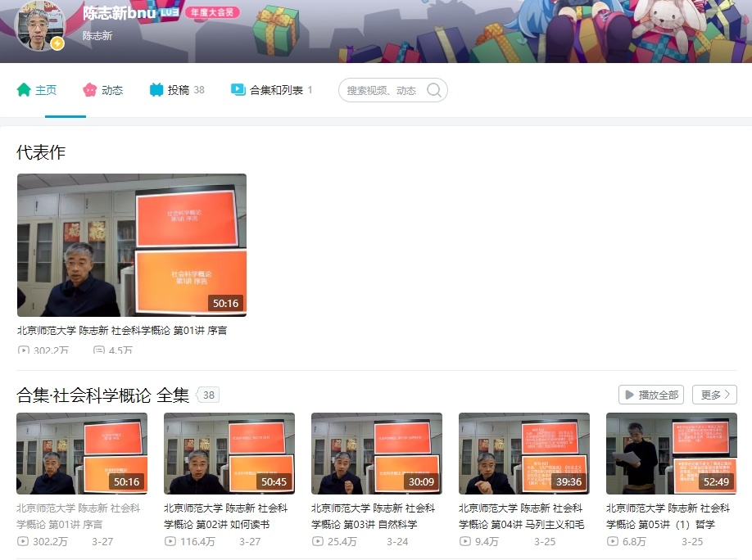Click the search magnifier icon

433,90
